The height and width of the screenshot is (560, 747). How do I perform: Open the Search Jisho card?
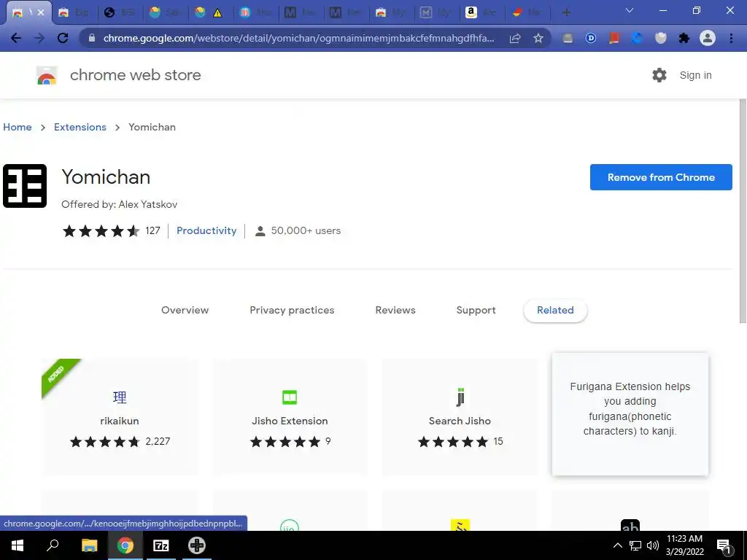point(460,417)
